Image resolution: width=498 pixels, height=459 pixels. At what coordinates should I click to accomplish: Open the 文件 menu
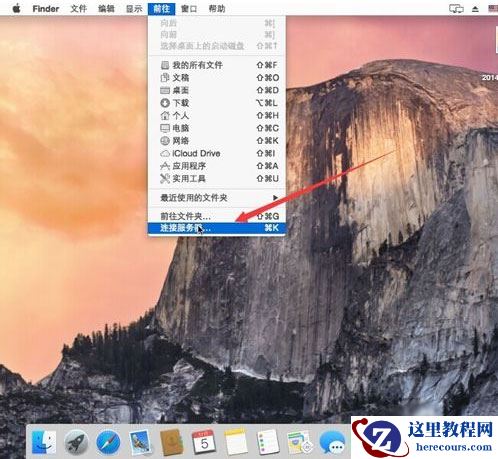(79, 9)
